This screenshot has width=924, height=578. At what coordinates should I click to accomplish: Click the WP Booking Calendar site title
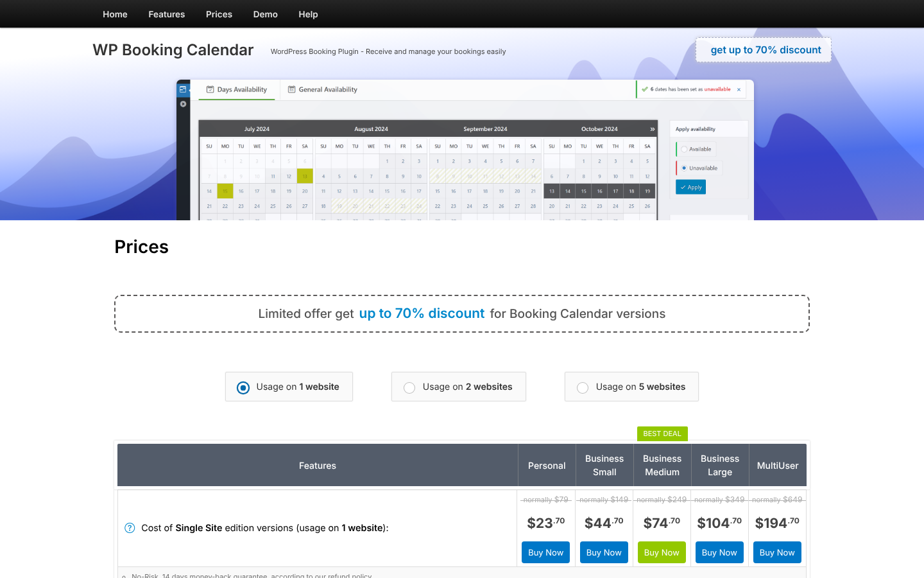(x=173, y=50)
